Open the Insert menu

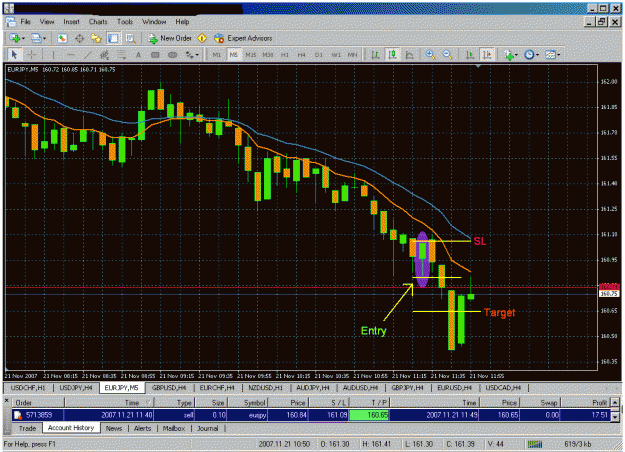71,22
